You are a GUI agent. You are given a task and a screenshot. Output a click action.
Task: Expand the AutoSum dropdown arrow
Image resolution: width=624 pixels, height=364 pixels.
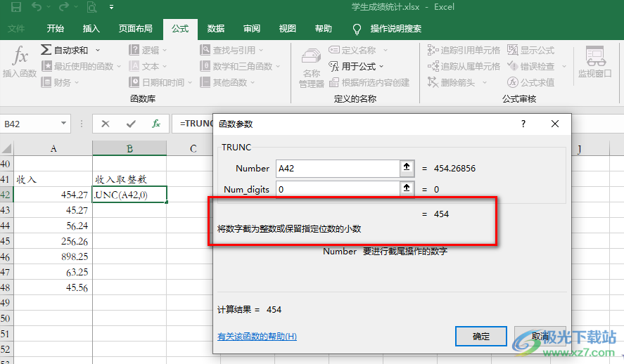coord(98,51)
